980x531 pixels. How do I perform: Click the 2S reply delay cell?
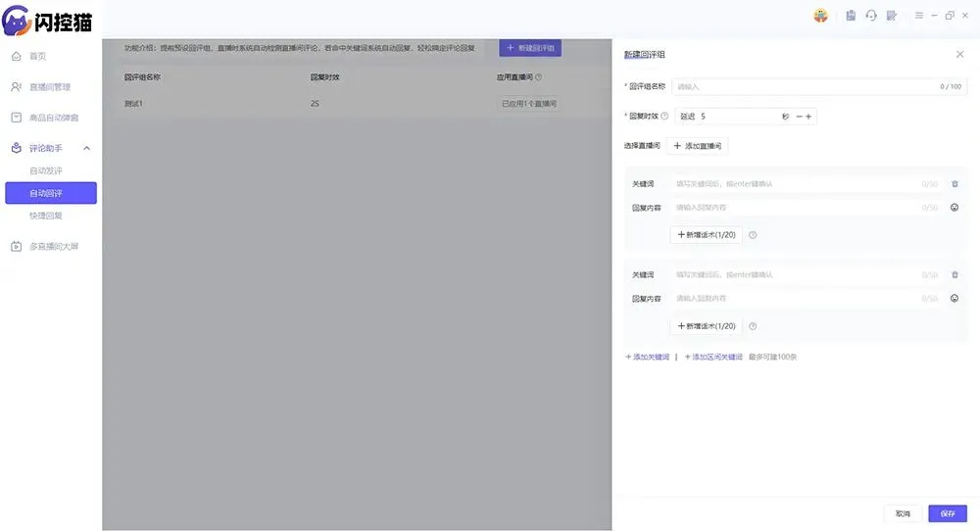[315, 104]
